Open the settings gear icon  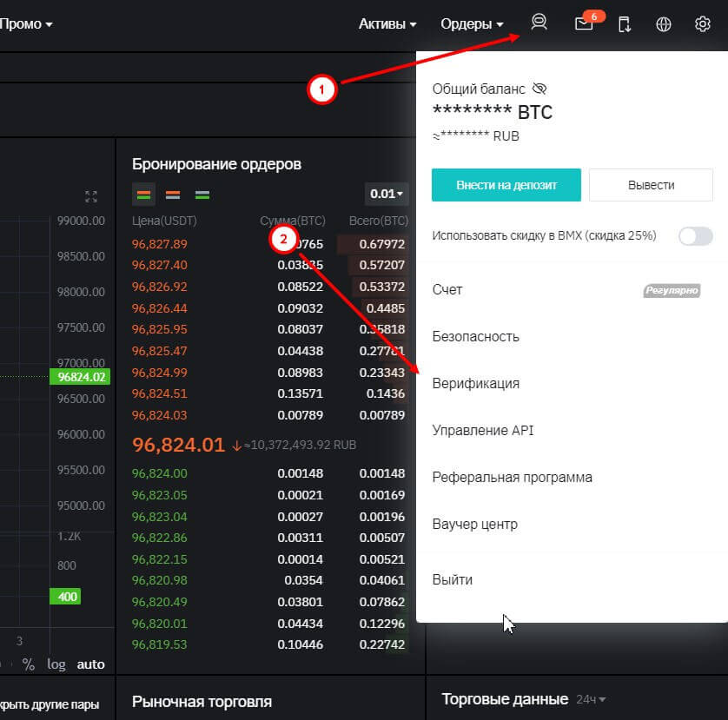pyautogui.click(x=703, y=24)
